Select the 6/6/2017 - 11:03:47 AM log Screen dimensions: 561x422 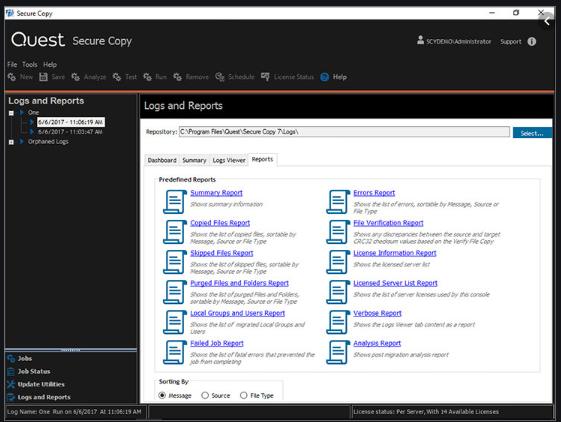70,132
